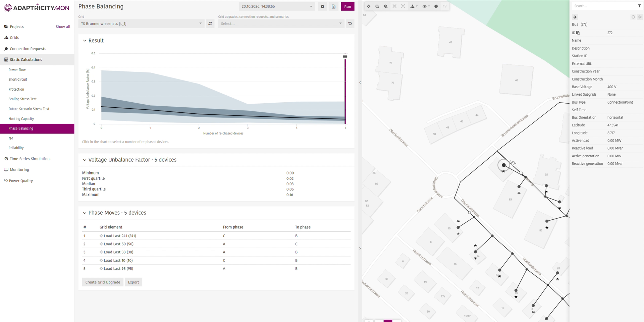644x322 pixels.
Task: Zoom out on the map
Action: 377,6
